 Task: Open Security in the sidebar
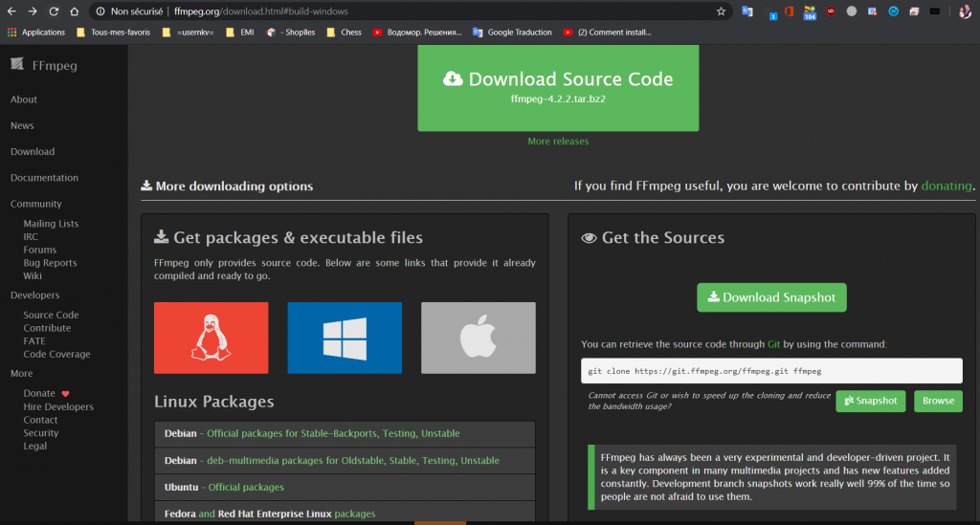coord(40,433)
